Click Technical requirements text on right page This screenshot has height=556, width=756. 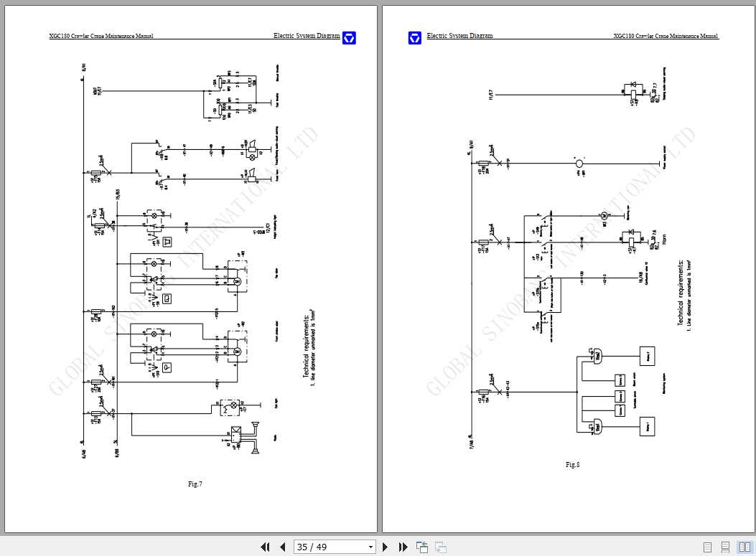[681, 293]
